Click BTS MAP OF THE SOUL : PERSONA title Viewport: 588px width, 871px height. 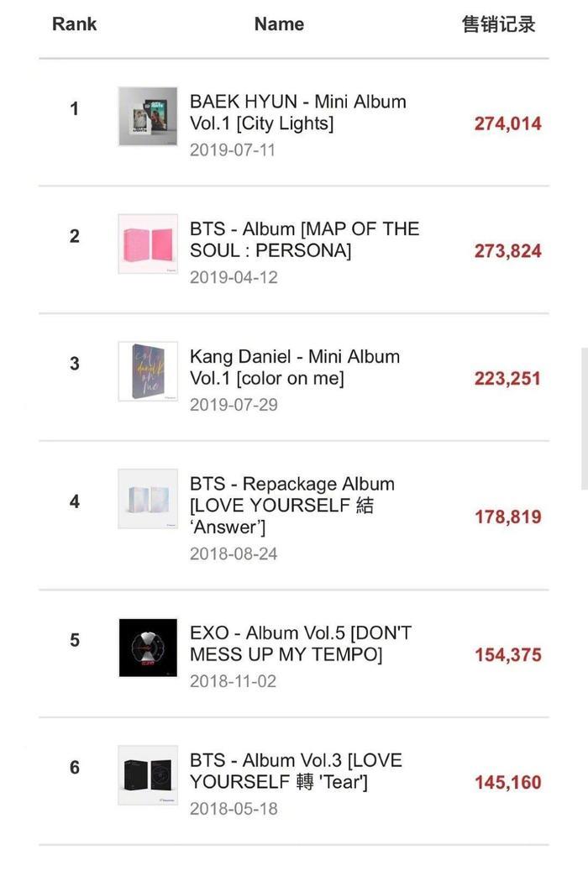point(304,239)
